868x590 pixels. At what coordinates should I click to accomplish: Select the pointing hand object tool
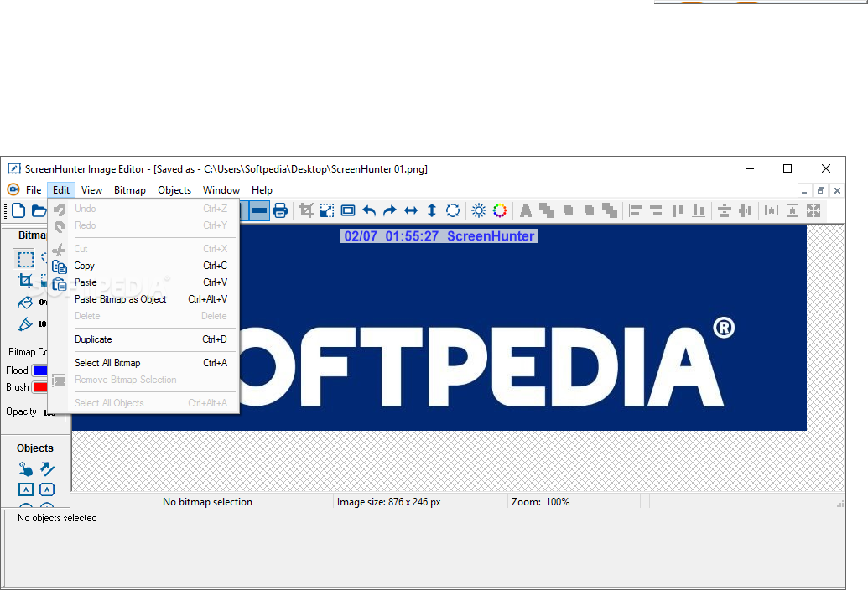(x=25, y=469)
